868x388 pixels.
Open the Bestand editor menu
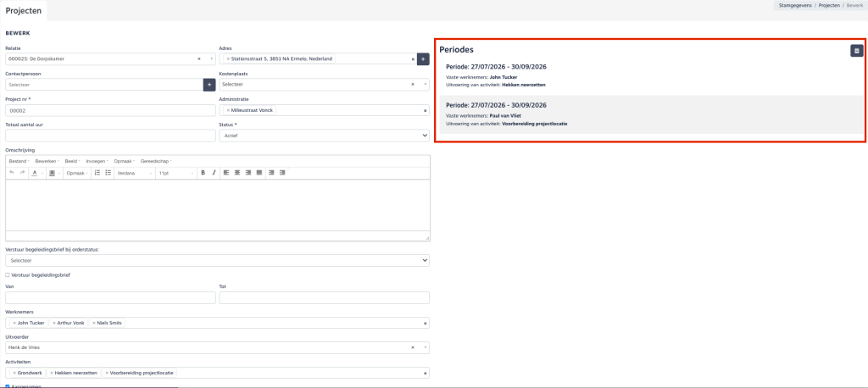pyautogui.click(x=19, y=161)
